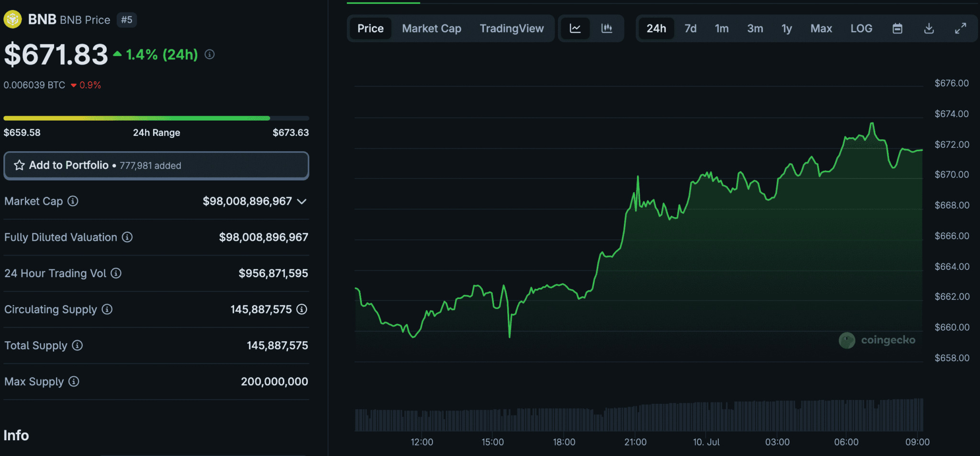This screenshot has width=980, height=456.
Task: Click the Info section heading
Action: pos(16,435)
